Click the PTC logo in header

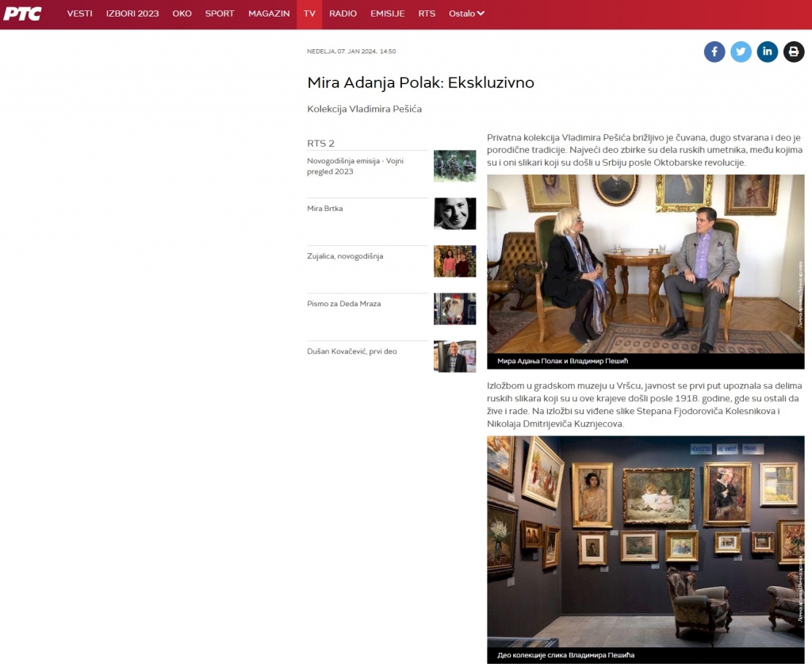(x=23, y=13)
